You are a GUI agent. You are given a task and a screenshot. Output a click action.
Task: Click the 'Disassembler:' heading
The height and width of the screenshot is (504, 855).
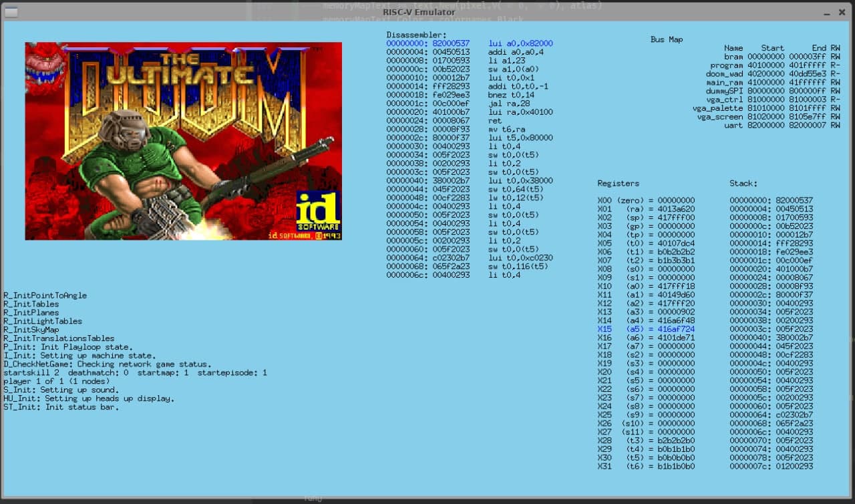[417, 35]
